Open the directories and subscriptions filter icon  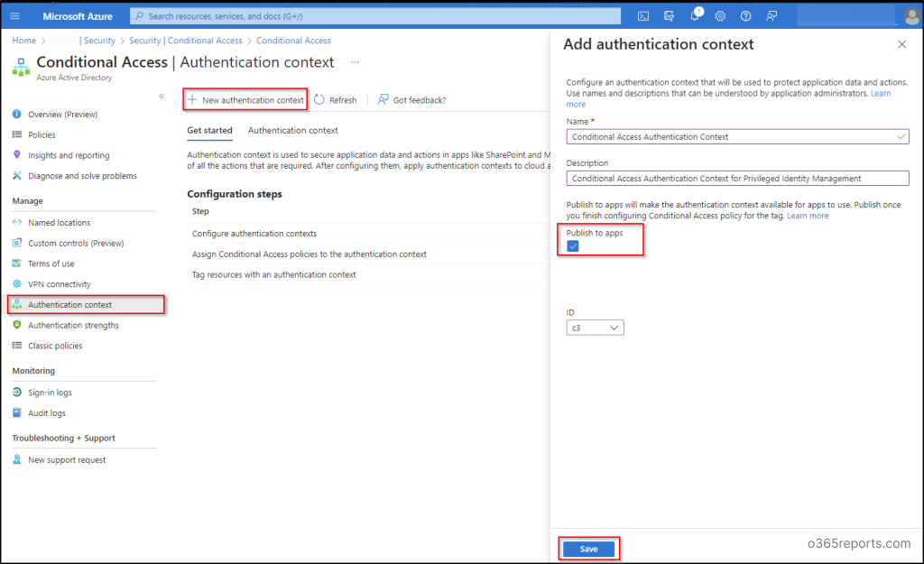[669, 16]
